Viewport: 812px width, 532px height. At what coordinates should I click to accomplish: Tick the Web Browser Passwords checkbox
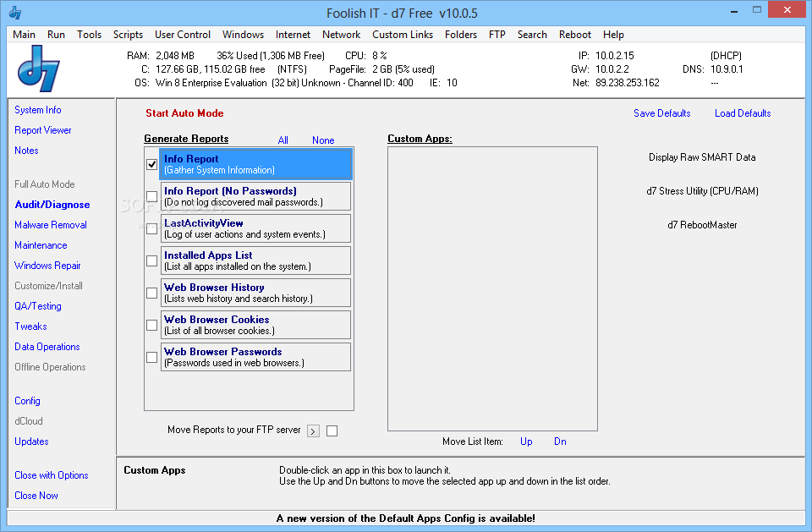pos(151,357)
